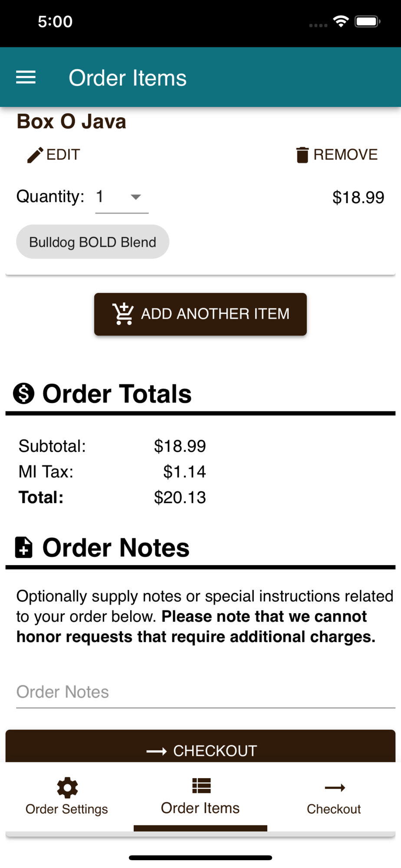Switch to the Checkout tab label

point(334,809)
